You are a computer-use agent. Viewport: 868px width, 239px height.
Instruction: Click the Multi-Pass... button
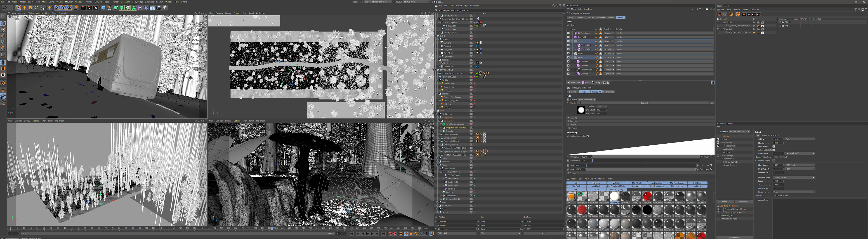click(x=744, y=201)
